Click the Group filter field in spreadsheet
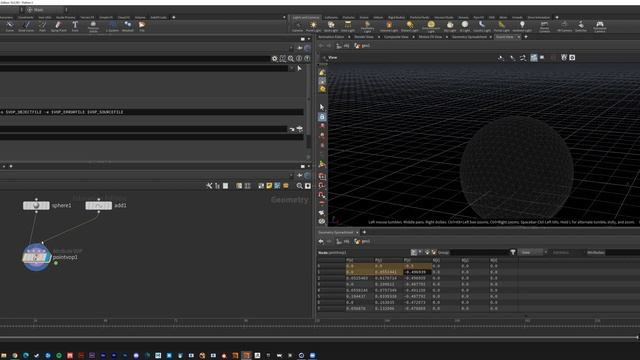The width and height of the screenshot is (640, 360). point(478,253)
